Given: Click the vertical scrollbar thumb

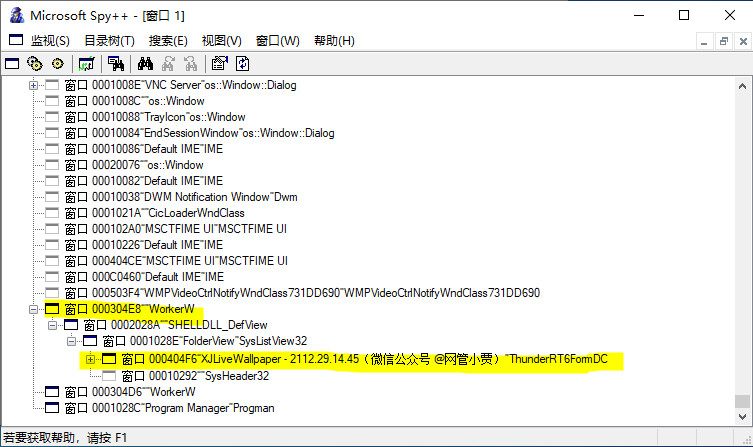Looking at the screenshot, I should point(742,400).
